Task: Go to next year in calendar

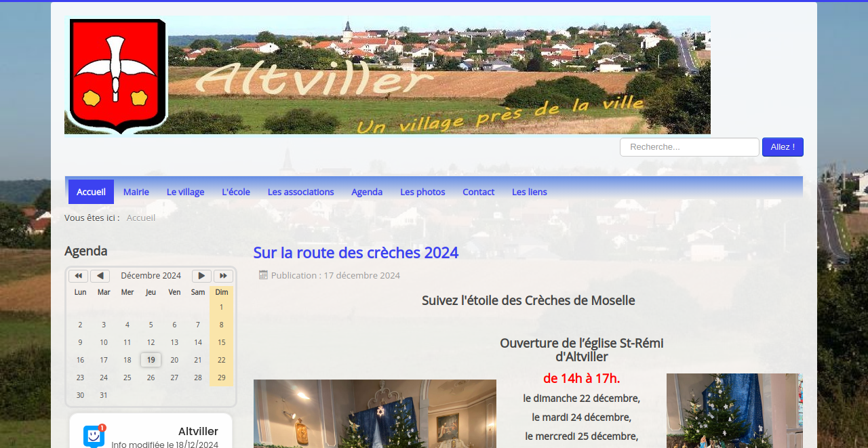Action: click(223, 276)
